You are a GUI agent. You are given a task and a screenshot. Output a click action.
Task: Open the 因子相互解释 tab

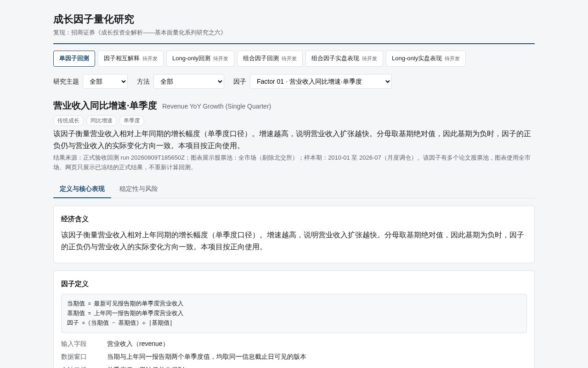click(130, 58)
